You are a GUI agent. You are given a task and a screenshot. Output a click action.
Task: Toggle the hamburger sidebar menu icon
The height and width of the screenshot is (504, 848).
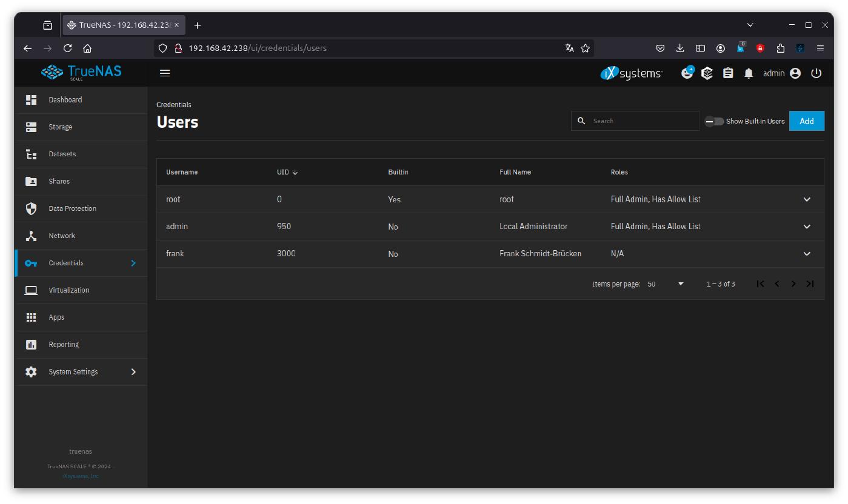165,73
